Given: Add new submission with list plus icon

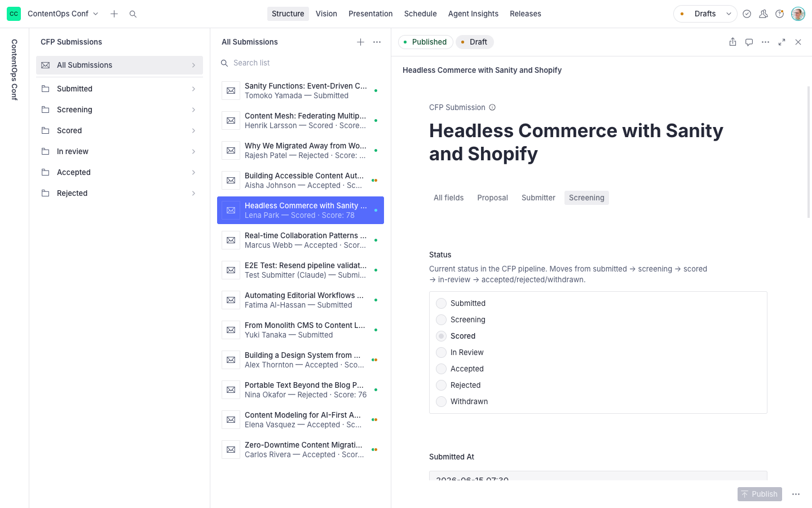Looking at the screenshot, I should pyautogui.click(x=360, y=42).
